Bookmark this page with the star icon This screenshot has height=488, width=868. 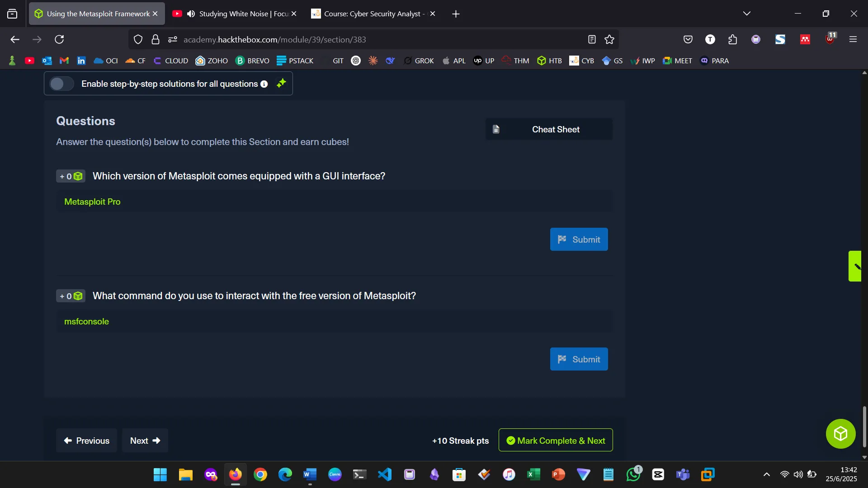click(x=609, y=39)
